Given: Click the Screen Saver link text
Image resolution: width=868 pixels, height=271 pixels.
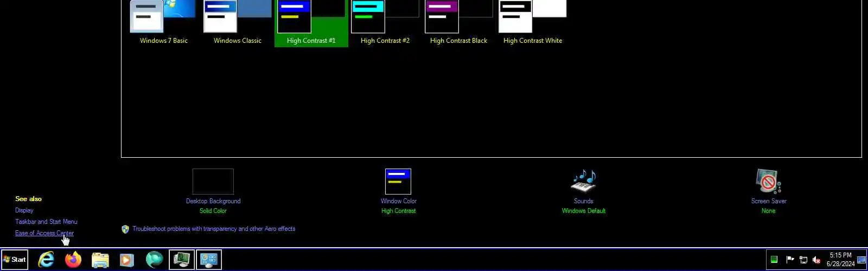Looking at the screenshot, I should pos(769,201).
